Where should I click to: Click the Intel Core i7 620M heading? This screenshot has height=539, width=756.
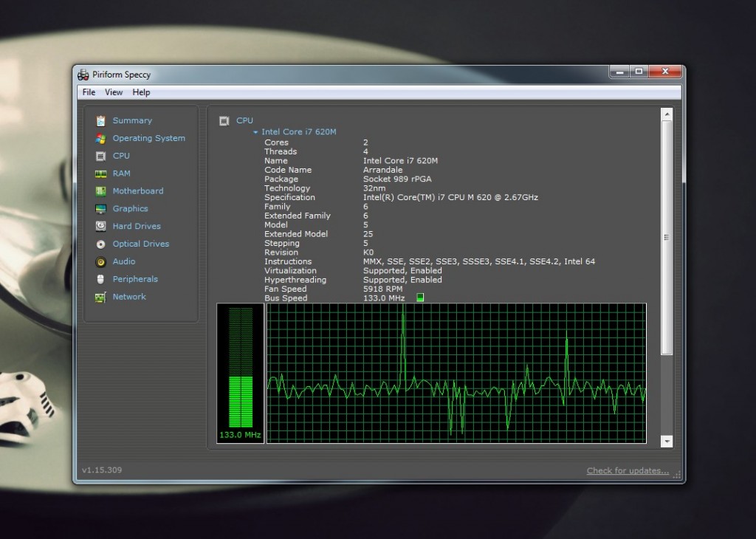coord(298,132)
